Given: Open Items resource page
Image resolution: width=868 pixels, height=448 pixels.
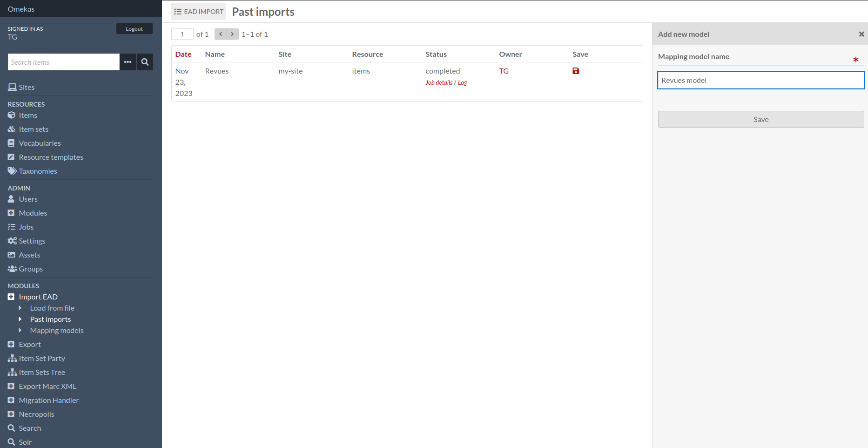Looking at the screenshot, I should coord(28,115).
